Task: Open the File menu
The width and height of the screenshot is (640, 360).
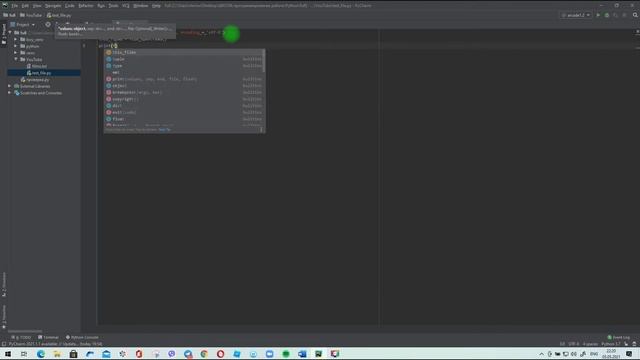Action: (x=14, y=6)
